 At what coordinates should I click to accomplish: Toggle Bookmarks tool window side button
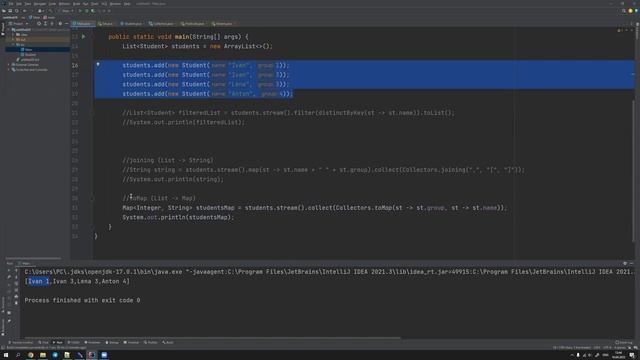[x=3, y=327]
